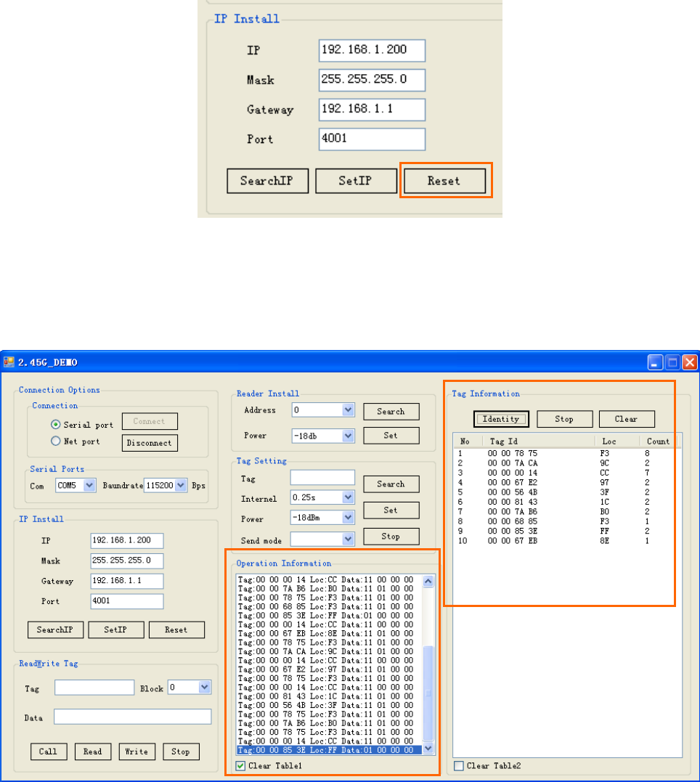700x782 pixels.
Task: Click the Loc column header
Action: coord(617,441)
